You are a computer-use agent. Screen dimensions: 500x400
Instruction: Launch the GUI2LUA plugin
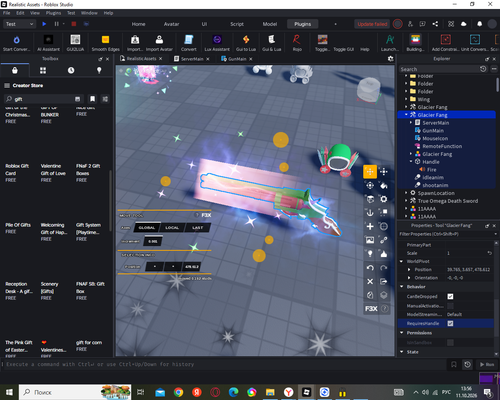click(75, 43)
